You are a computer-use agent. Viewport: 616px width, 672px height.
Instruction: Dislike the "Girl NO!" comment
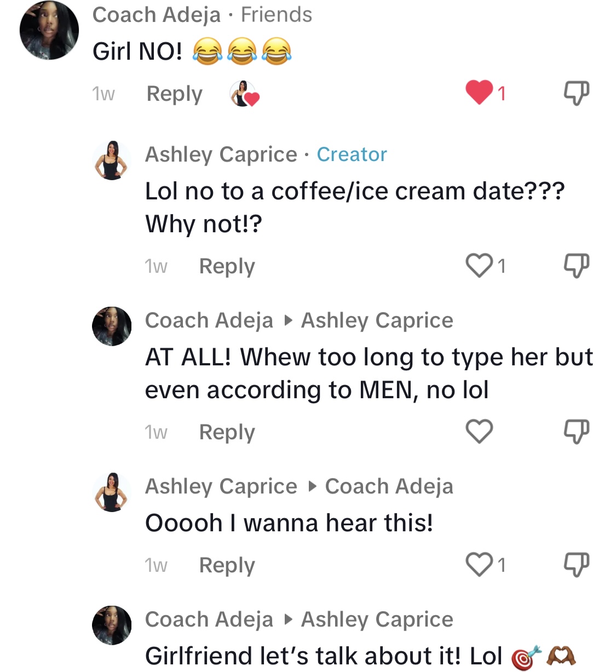coord(577,93)
